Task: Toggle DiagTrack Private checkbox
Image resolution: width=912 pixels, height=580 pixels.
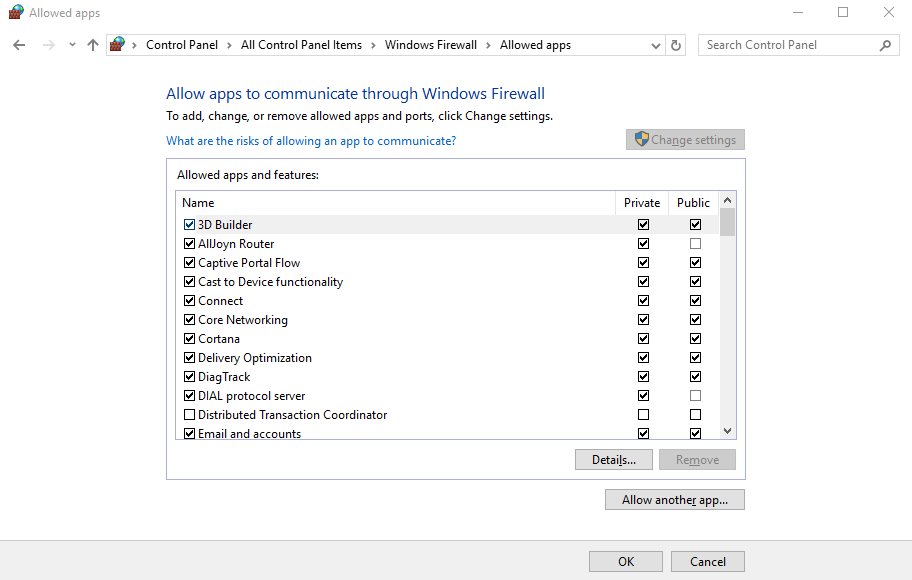Action: pyautogui.click(x=643, y=376)
